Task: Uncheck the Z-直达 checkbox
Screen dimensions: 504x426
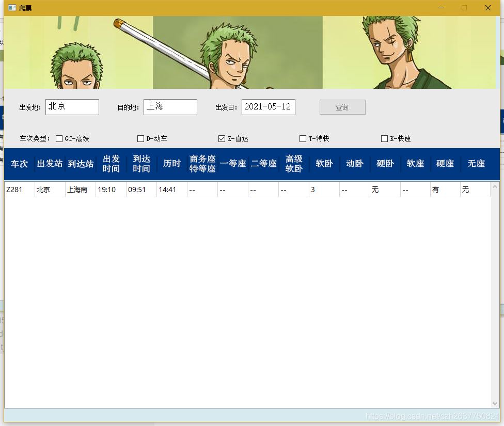Action: (x=221, y=138)
